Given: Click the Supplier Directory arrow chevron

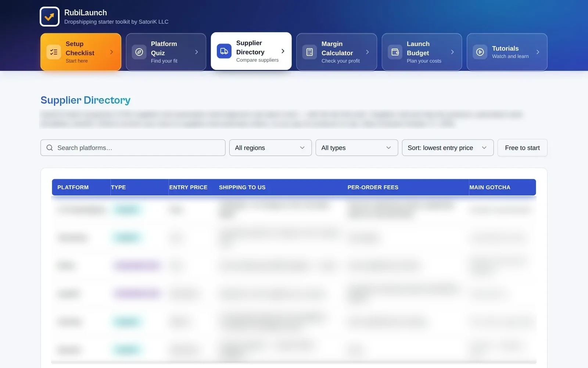Looking at the screenshot, I should pos(283,51).
